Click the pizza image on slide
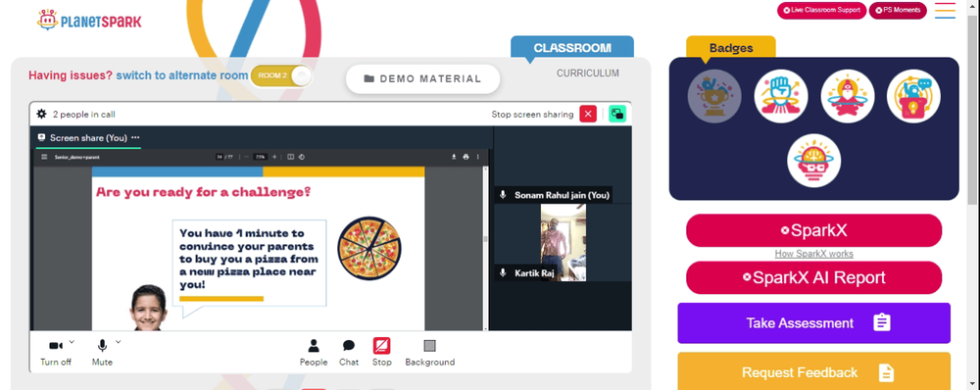This screenshot has height=390, width=980. (x=369, y=248)
